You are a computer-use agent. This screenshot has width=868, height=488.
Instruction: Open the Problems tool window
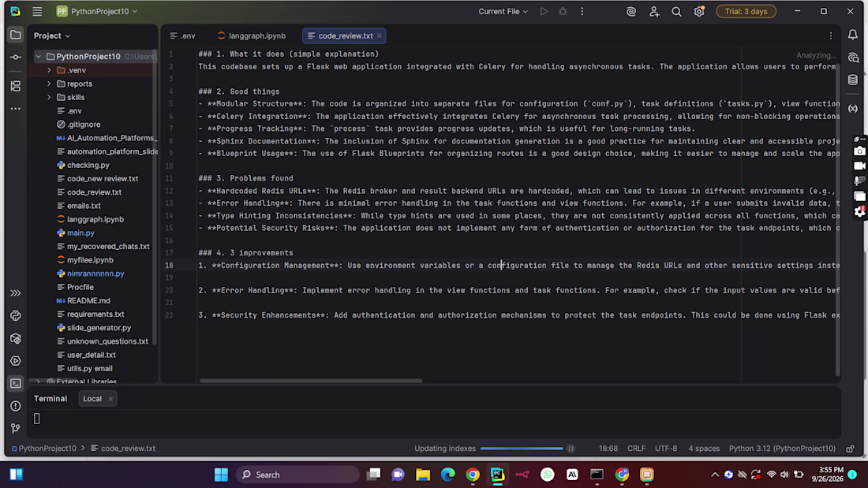tap(16, 406)
